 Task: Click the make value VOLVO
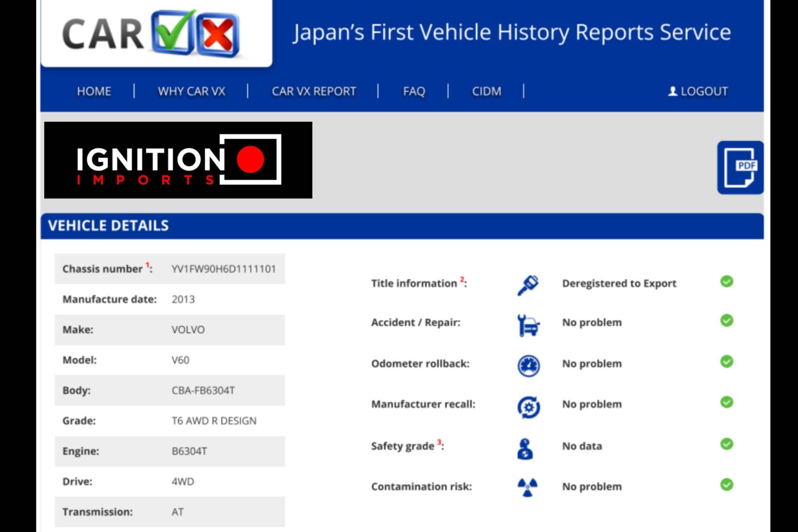point(188,330)
